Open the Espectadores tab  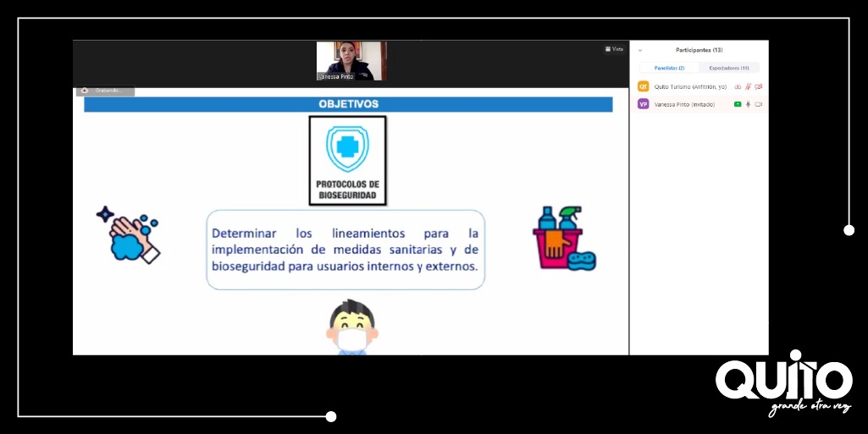click(728, 68)
